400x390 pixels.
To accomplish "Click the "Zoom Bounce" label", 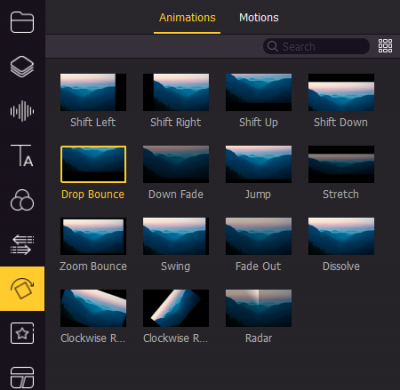I will click(x=93, y=266).
